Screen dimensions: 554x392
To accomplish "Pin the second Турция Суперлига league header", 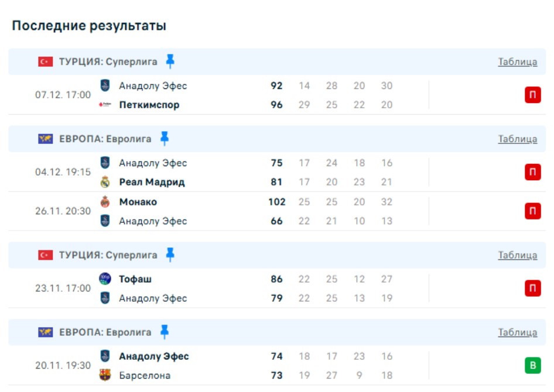I will point(170,255).
